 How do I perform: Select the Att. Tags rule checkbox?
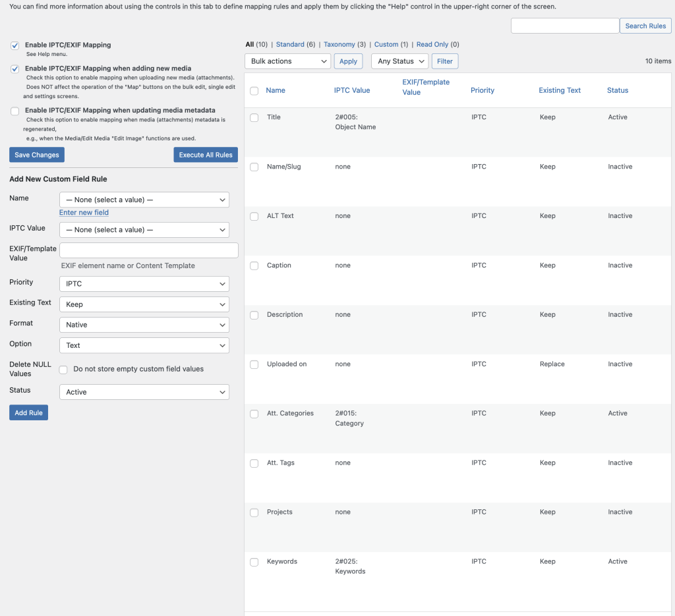click(254, 463)
